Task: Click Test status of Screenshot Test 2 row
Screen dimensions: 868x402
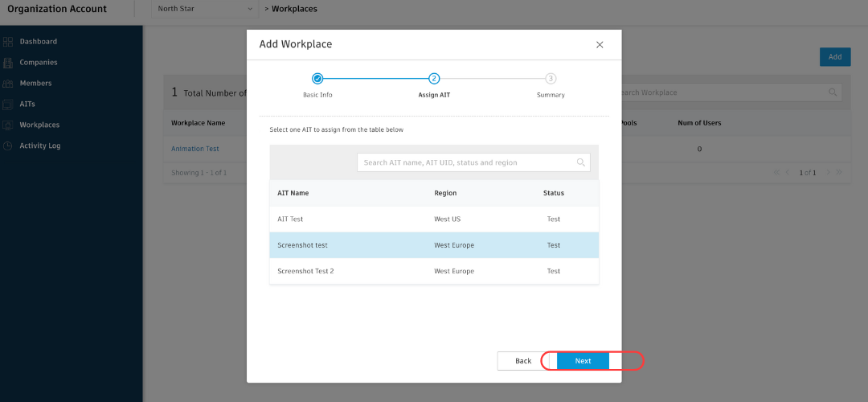Action: pyautogui.click(x=554, y=271)
